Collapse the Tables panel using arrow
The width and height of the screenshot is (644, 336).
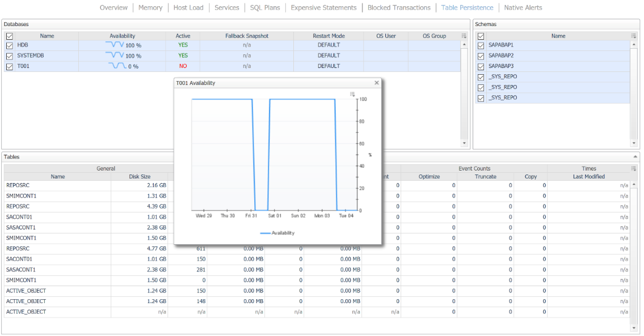tap(635, 156)
